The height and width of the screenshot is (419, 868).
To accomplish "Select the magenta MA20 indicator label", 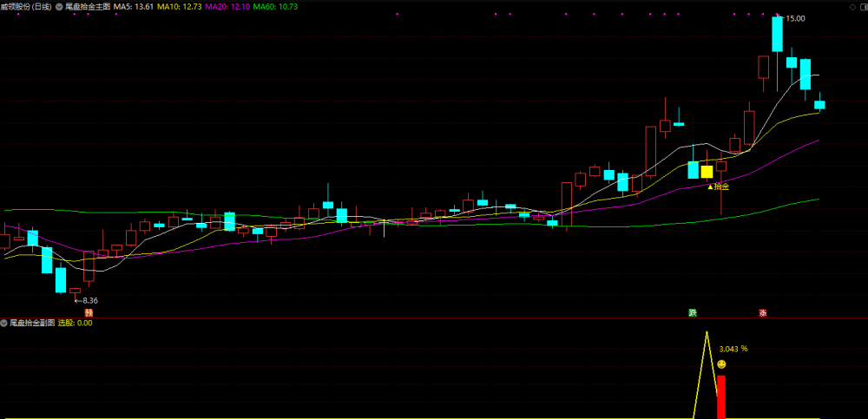I will coord(228,7).
